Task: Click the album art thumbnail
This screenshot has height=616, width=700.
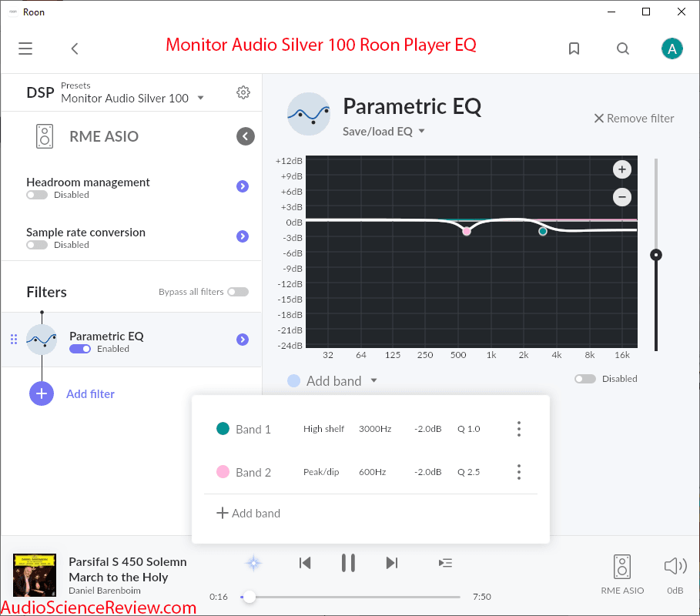Action: pyautogui.click(x=35, y=575)
